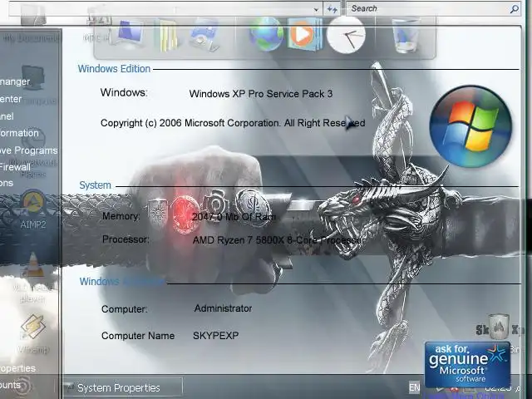
Task: Select the 'ons' entry in left menu
Action: pos(7,183)
